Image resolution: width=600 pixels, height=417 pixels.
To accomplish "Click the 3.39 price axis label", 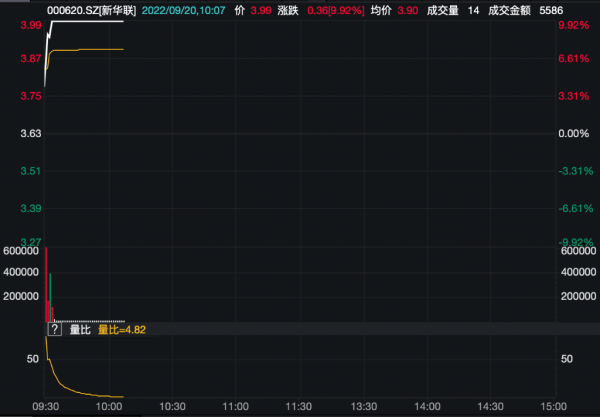I will point(31,208).
